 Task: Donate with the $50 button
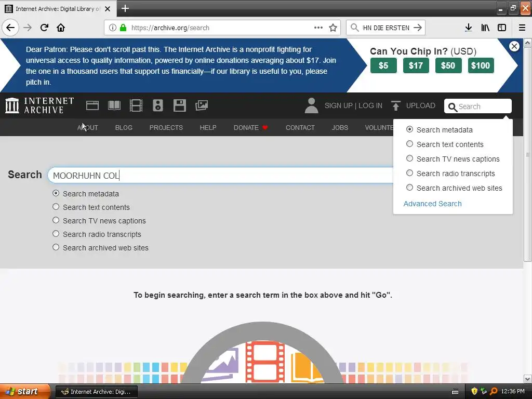tap(448, 65)
